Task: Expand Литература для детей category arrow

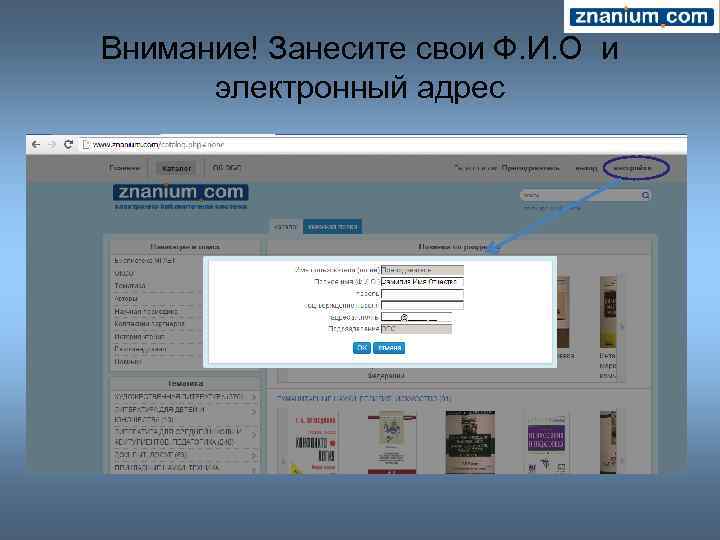Action: pos(253,412)
